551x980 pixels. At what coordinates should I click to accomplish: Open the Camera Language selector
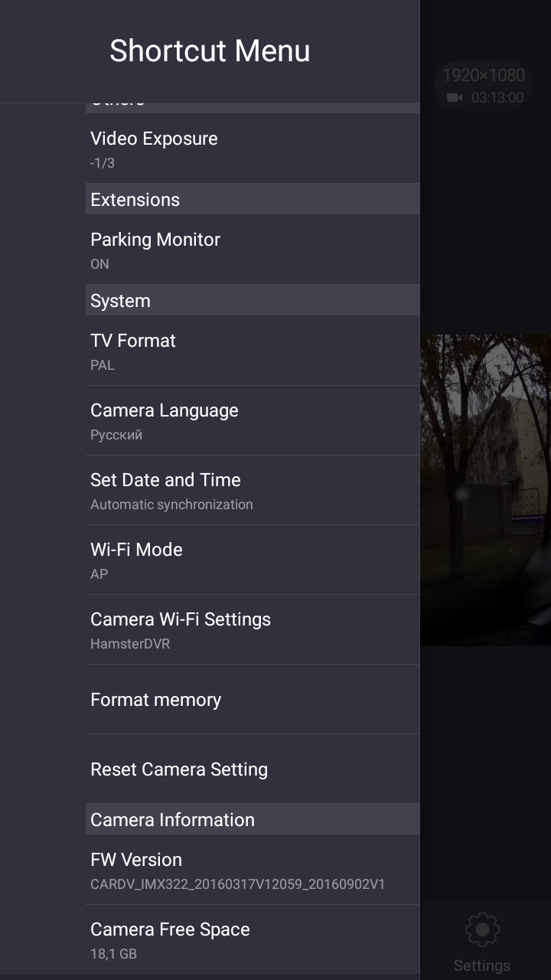point(253,420)
